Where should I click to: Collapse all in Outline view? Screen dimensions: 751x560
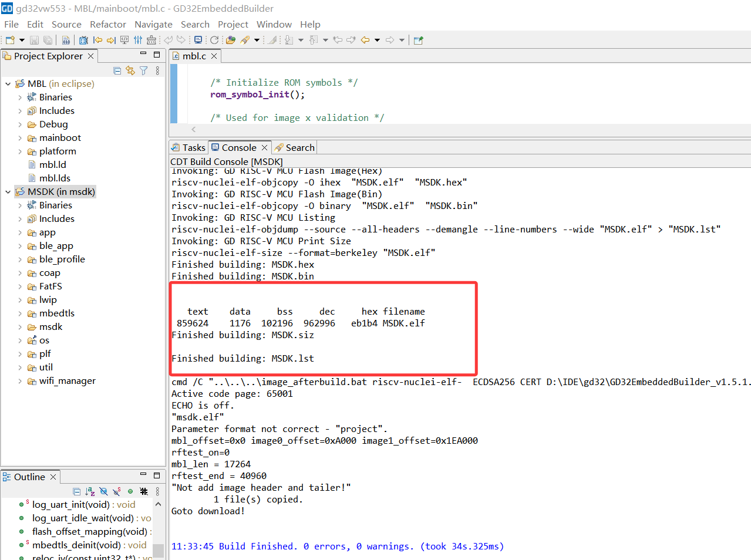77,491
